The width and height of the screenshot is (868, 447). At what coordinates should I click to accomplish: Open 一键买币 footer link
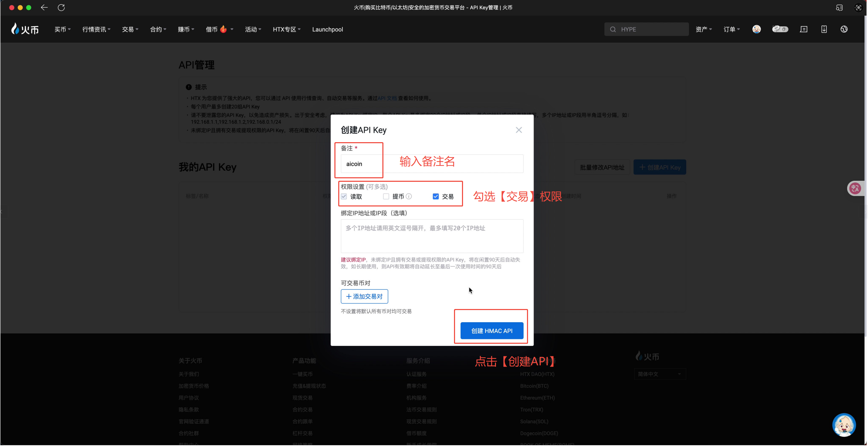tap(302, 374)
